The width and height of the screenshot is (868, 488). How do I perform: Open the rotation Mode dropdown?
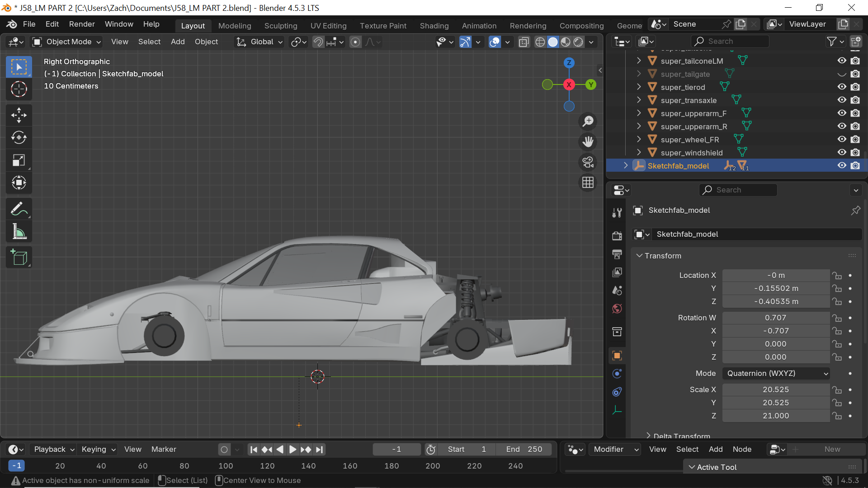[x=777, y=374]
